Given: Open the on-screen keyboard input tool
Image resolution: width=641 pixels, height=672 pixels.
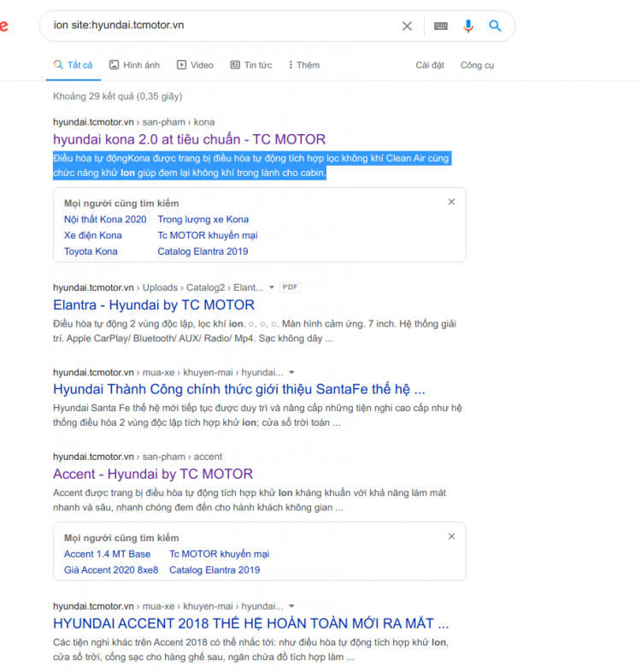Looking at the screenshot, I should (440, 27).
